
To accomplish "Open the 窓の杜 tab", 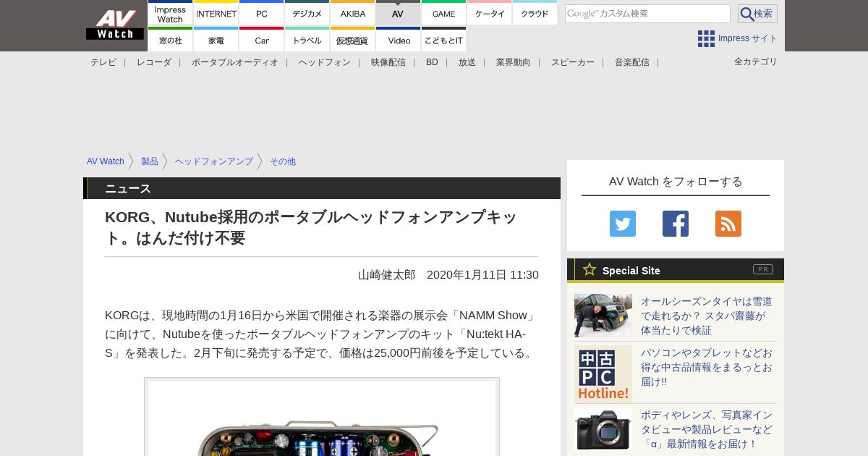I will click(171, 40).
